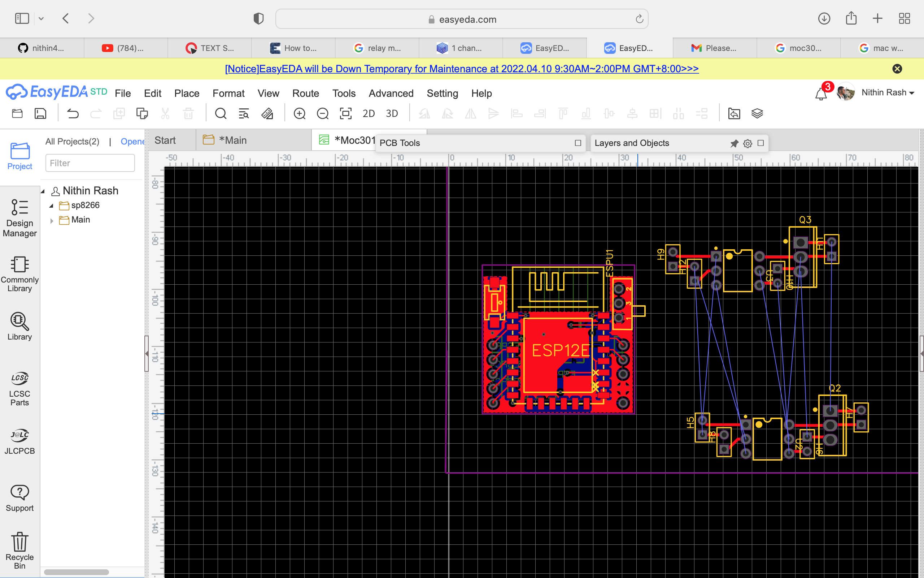Open the JLCPCB panel
The image size is (924, 578).
[x=19, y=441]
